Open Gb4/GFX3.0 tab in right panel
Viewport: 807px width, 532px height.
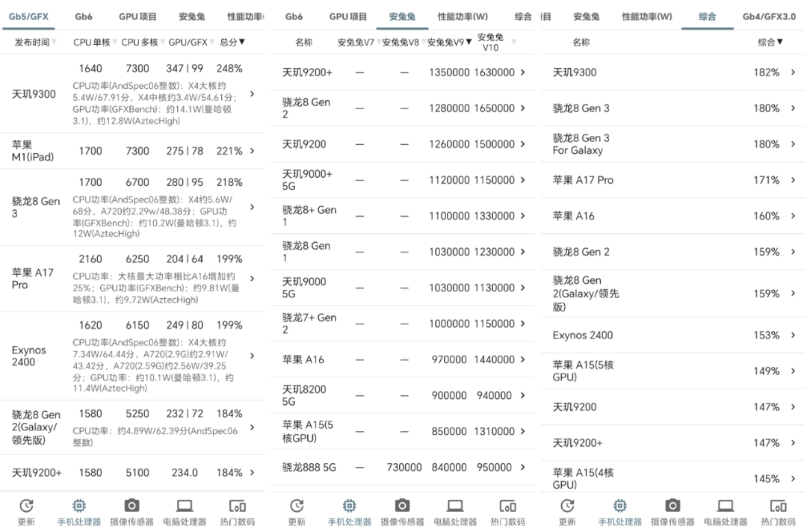(769, 16)
